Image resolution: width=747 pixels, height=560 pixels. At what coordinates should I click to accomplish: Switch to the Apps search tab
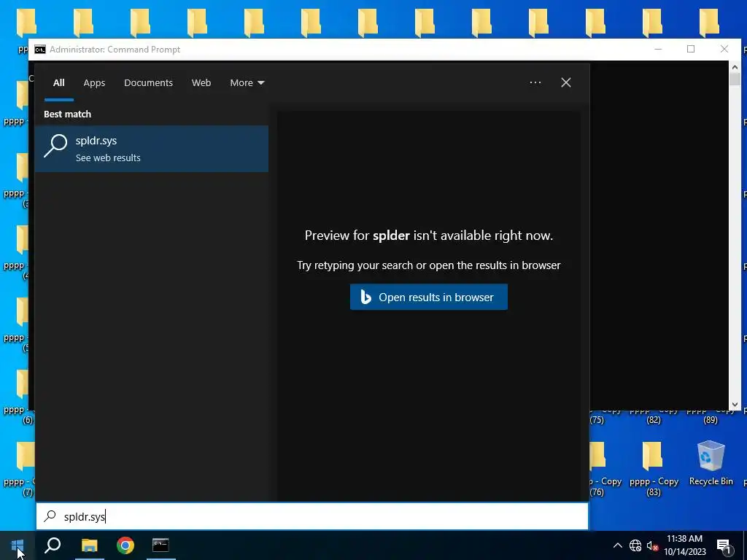click(x=94, y=83)
